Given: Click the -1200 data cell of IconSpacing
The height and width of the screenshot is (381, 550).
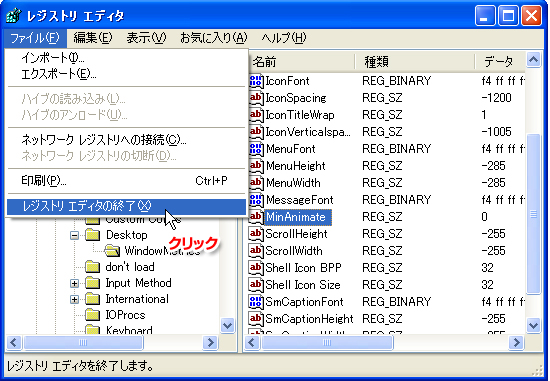Looking at the screenshot, I should coord(496,98).
